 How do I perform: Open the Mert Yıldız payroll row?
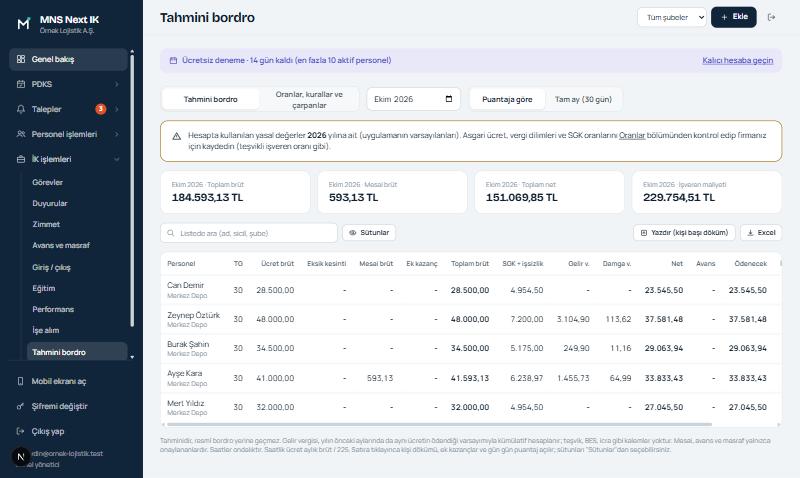pos(470,407)
